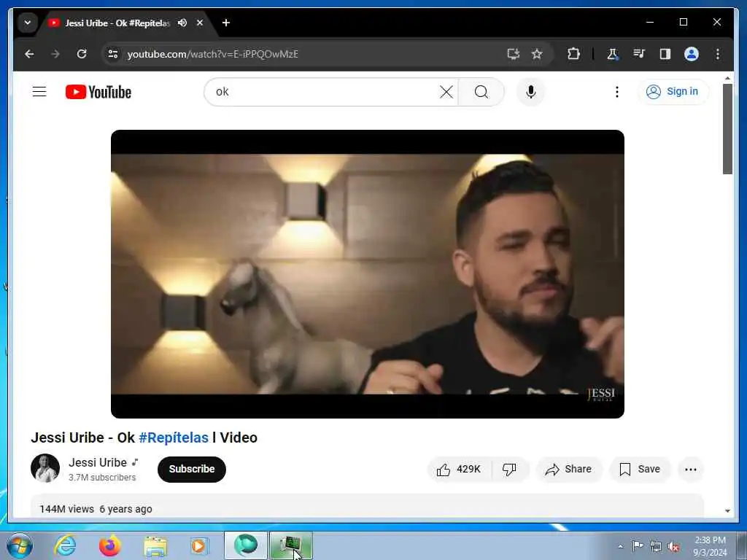Image resolution: width=747 pixels, height=560 pixels.
Task: Click the magnifier search button
Action: pos(481,92)
